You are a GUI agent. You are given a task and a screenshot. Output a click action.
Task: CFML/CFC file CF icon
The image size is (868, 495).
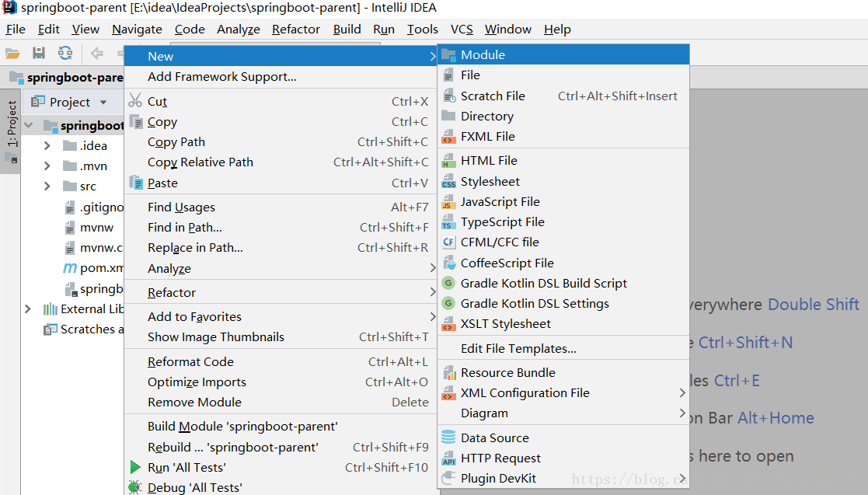tap(449, 242)
